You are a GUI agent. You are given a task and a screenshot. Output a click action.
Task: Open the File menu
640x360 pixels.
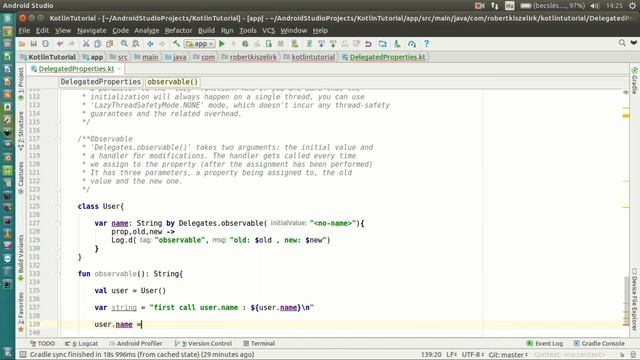click(x=24, y=31)
